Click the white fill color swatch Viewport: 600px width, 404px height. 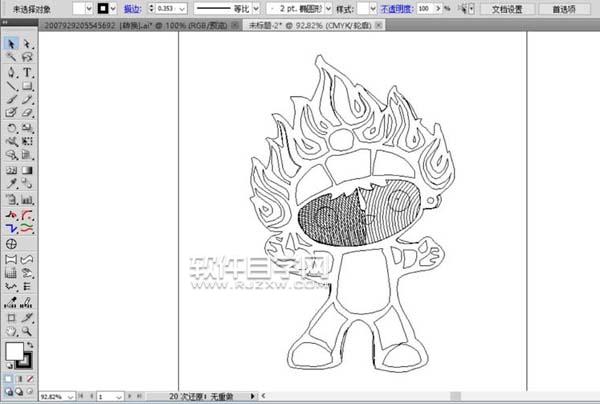click(14, 350)
